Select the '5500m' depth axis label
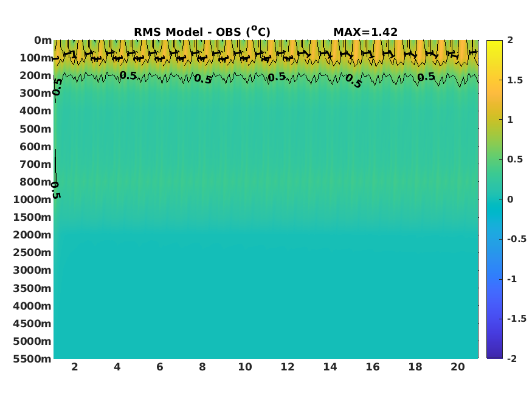Screen dimensions: 532x399 click(32, 359)
